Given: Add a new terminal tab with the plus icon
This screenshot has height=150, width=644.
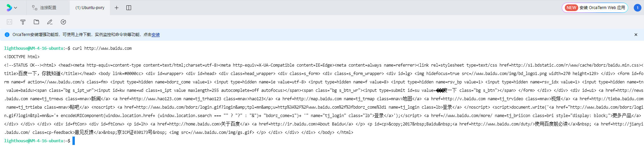Looking at the screenshot, I should 117,8.
